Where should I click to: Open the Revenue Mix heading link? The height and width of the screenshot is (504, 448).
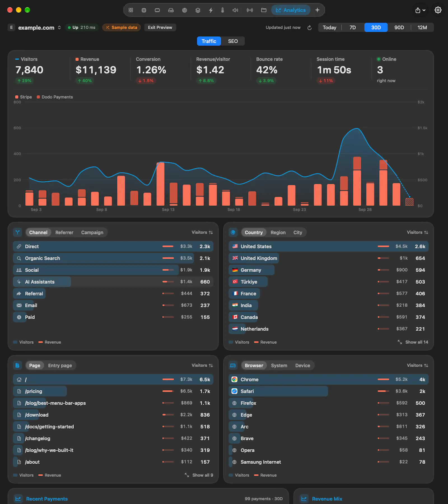pos(327,499)
